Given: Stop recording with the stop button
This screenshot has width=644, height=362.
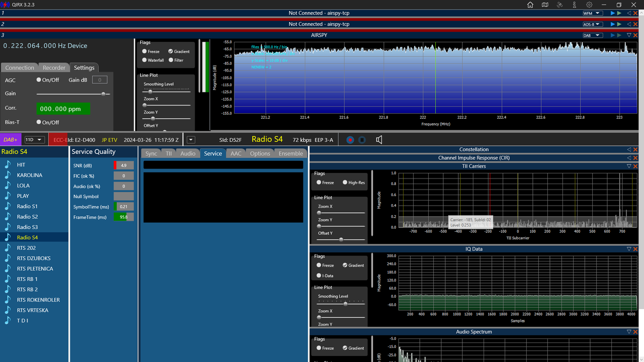Looking at the screenshot, I should [x=362, y=140].
